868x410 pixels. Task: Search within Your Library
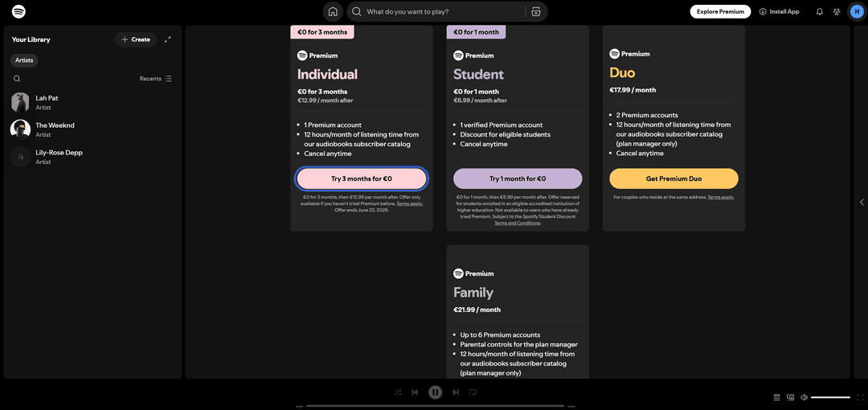coord(17,79)
